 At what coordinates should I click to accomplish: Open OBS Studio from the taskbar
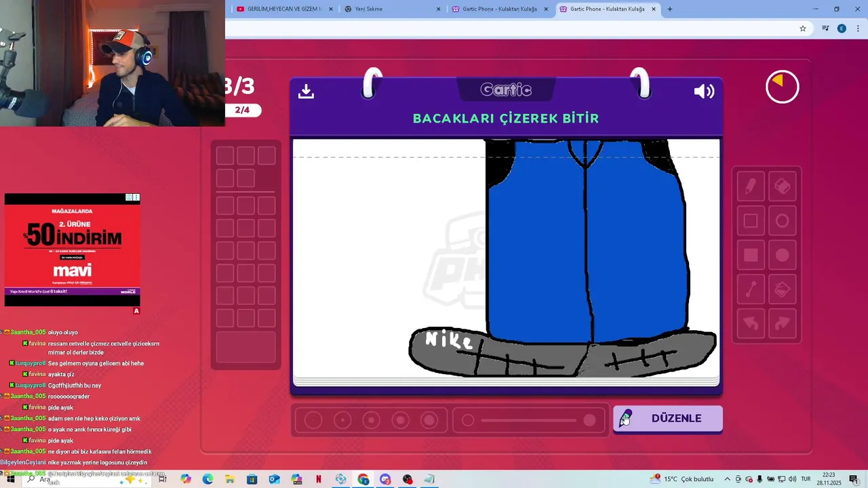[408, 479]
